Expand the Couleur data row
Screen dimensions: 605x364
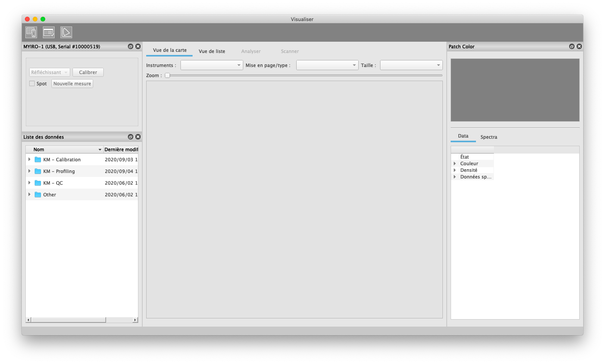click(x=455, y=163)
